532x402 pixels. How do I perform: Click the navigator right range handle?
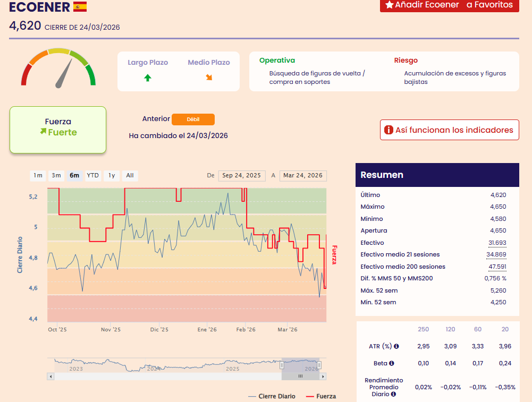click(319, 365)
